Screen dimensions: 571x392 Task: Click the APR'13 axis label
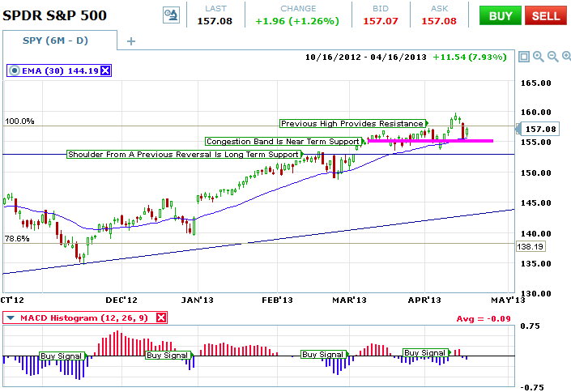[x=424, y=300]
